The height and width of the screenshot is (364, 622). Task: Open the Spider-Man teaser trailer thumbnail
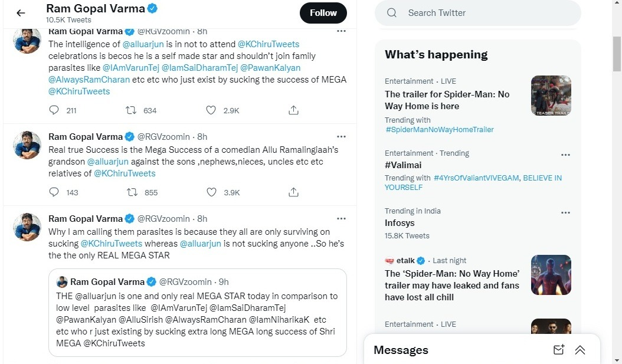551,96
